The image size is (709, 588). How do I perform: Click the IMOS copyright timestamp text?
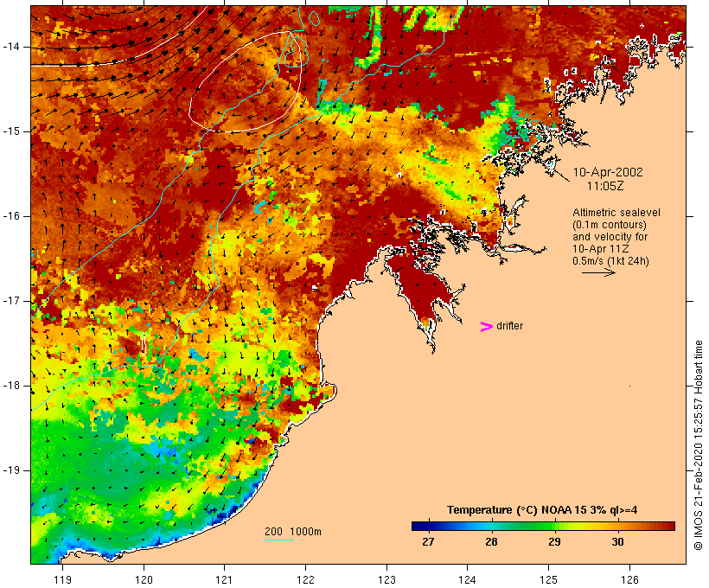[x=698, y=445]
